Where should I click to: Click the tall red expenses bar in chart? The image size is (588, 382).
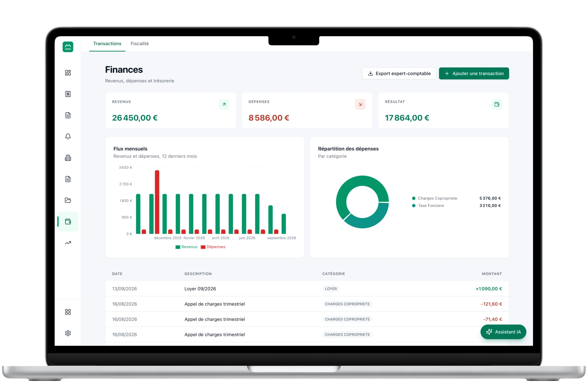(x=157, y=202)
